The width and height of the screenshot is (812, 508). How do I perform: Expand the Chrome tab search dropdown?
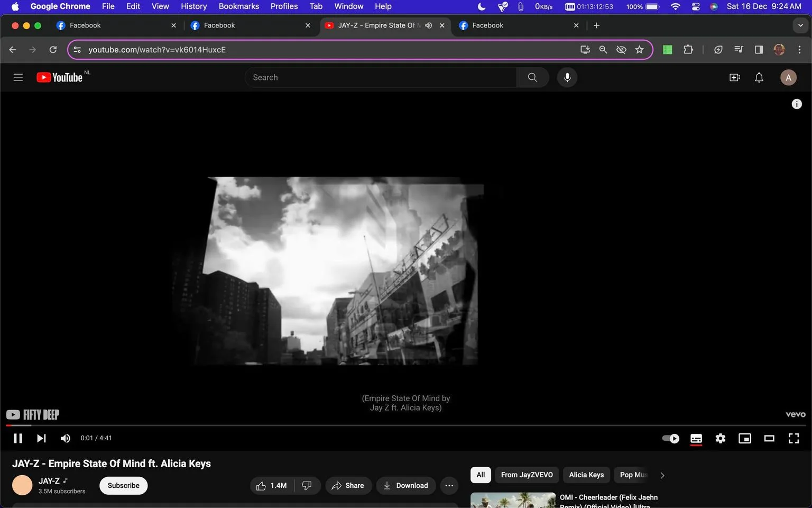click(x=800, y=25)
